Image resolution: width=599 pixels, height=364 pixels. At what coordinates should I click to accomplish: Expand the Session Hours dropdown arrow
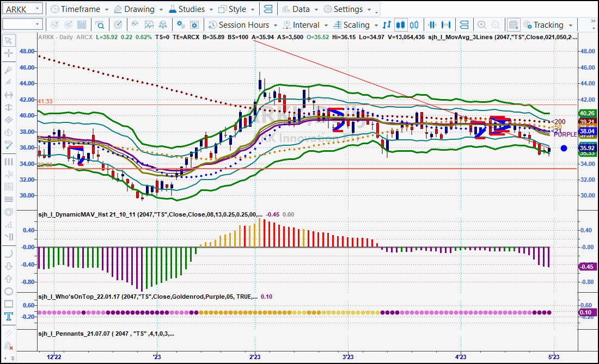(x=276, y=25)
